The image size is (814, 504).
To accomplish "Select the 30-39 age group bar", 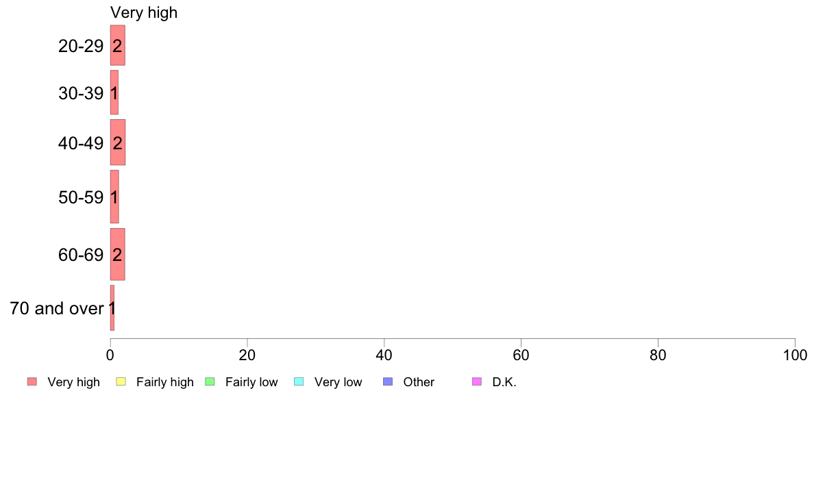I will tap(114, 92).
